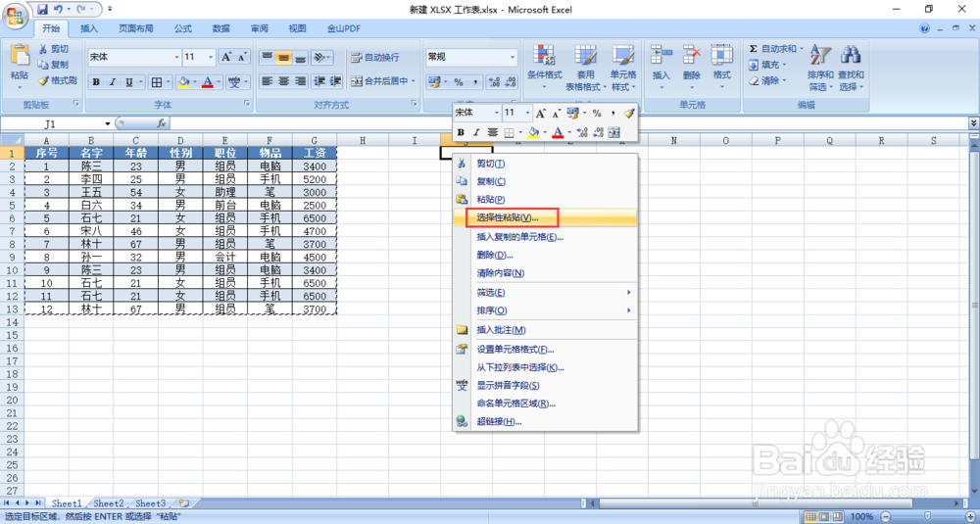
Task: Choose Cut (剪切) in context menu
Action: tap(544, 163)
